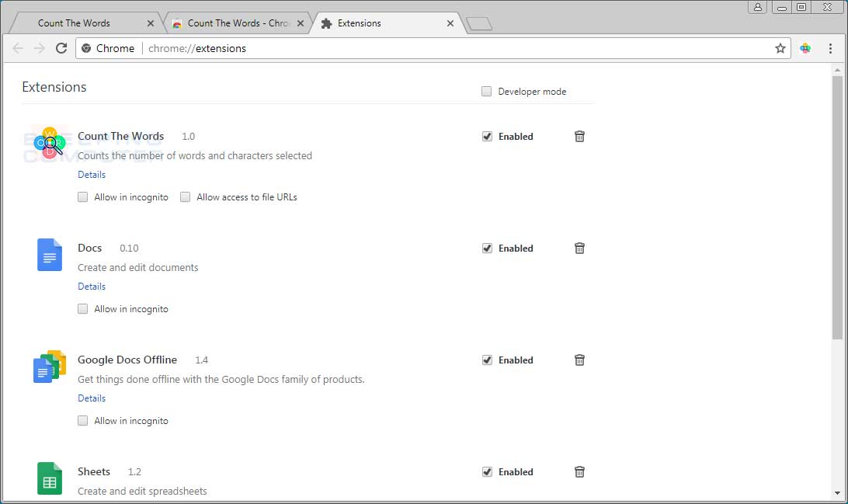Viewport: 848px width, 504px height.
Task: Click the Docs extension name
Action: click(90, 249)
